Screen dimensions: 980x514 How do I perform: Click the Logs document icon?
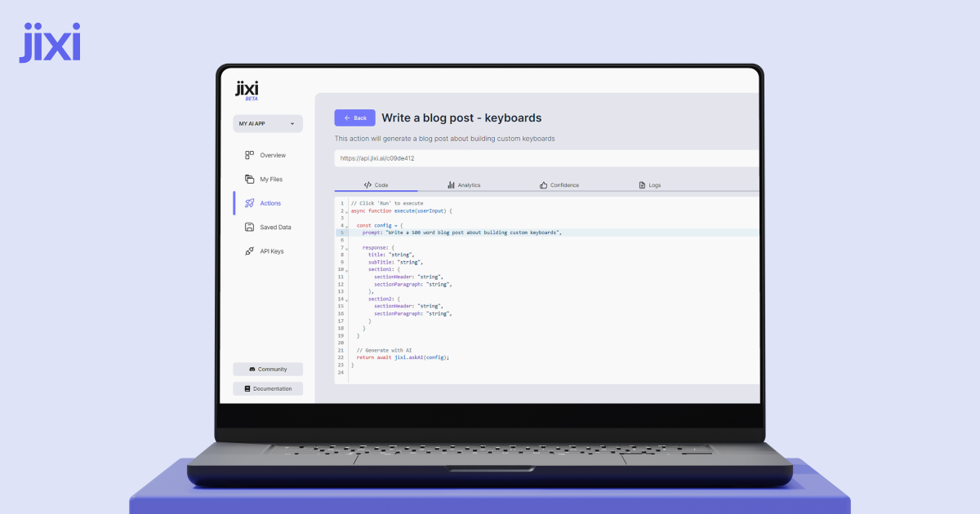(642, 185)
